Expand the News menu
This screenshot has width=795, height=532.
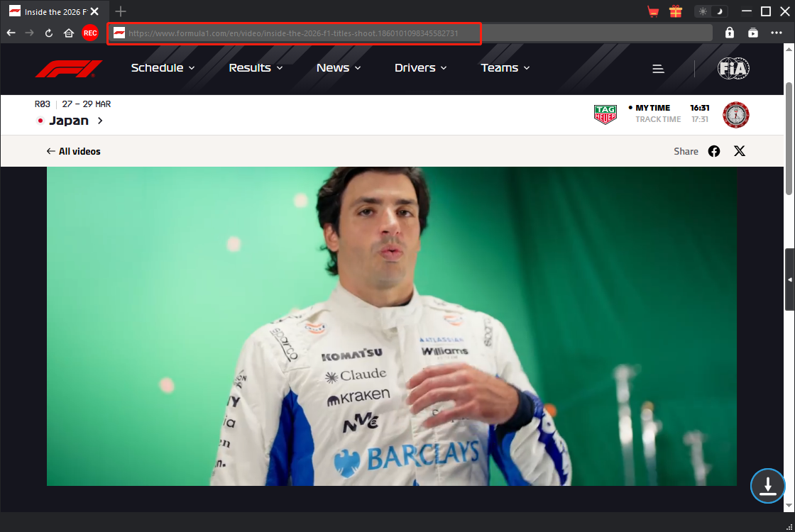coord(339,68)
